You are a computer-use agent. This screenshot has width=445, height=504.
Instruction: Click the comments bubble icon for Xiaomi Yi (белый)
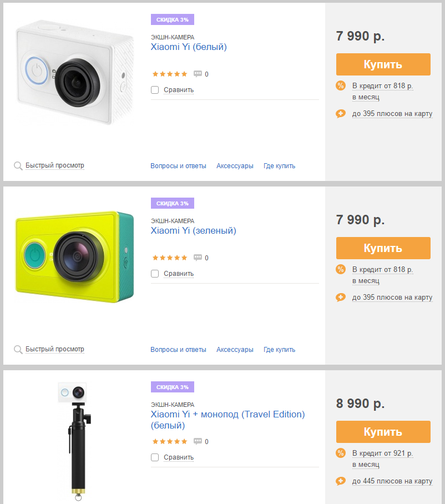tap(198, 74)
